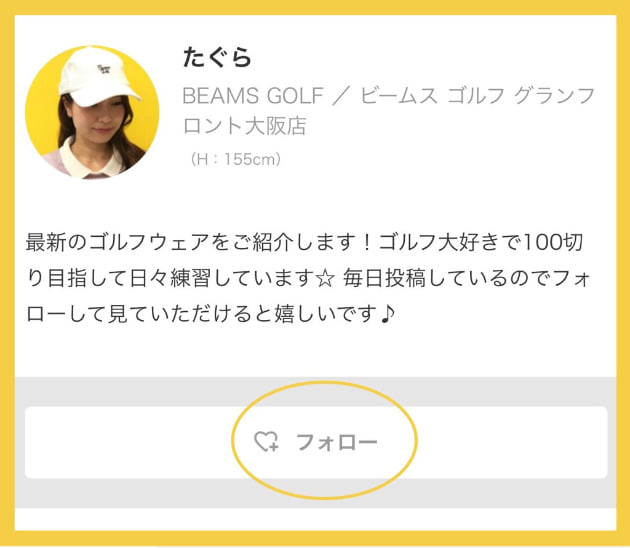Select the staff name たぐら

pyautogui.click(x=218, y=57)
